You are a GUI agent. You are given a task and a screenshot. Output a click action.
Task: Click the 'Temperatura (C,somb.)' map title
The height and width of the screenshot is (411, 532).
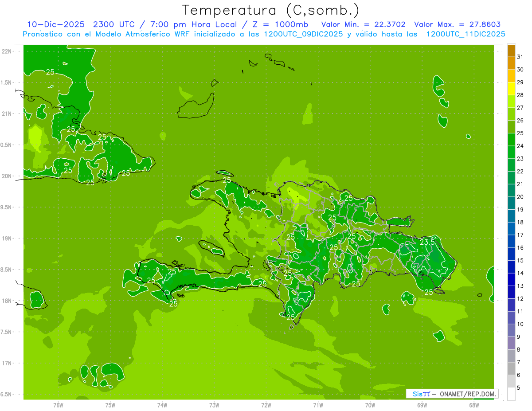[x=271, y=10]
